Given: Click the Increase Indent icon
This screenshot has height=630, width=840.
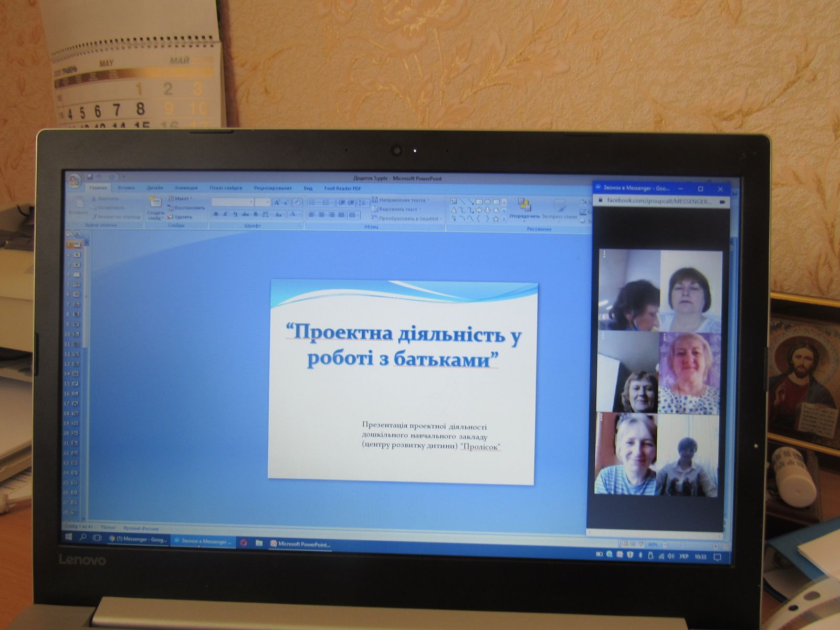Looking at the screenshot, I should coord(351,203).
